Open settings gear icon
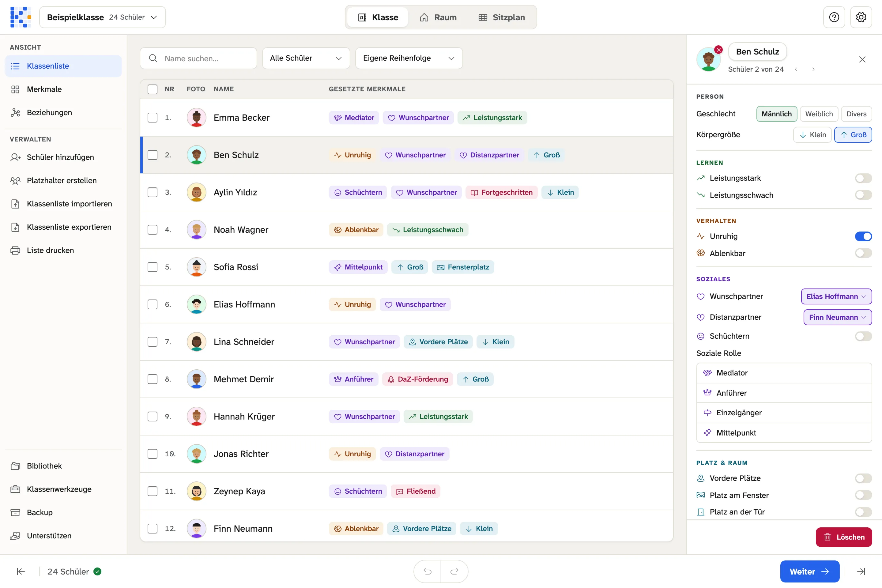This screenshot has height=588, width=882. 861,17
